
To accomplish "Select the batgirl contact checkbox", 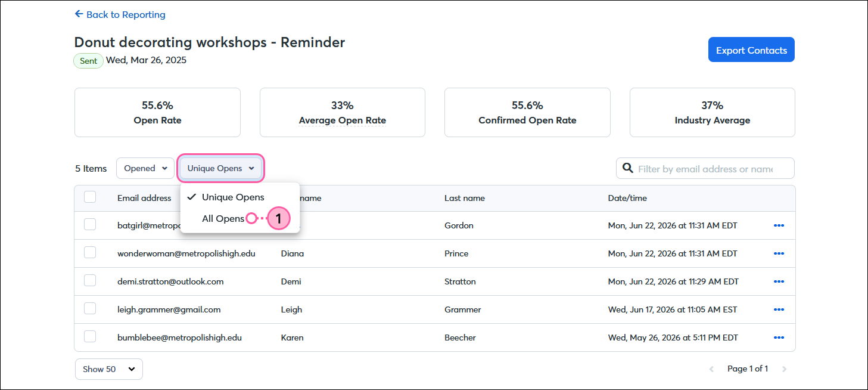I will pyautogui.click(x=90, y=224).
